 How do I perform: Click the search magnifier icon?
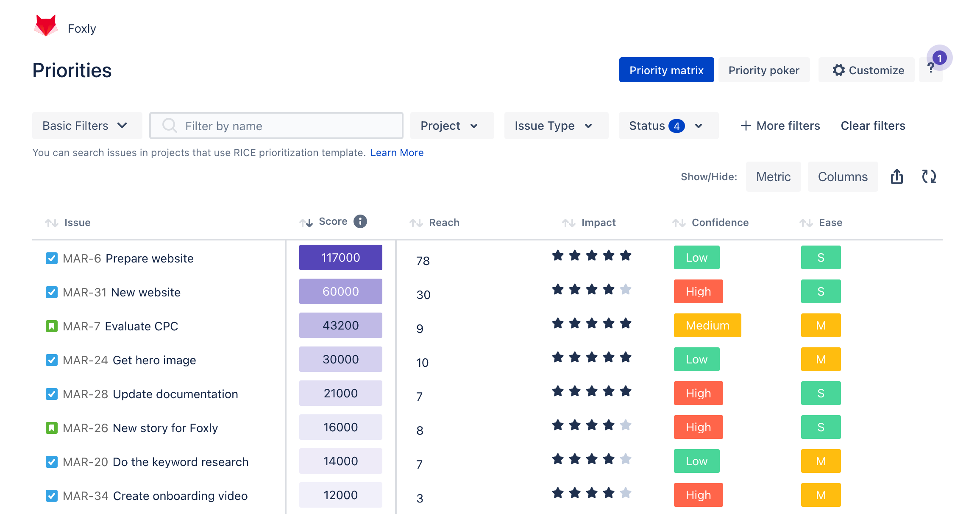pos(170,126)
